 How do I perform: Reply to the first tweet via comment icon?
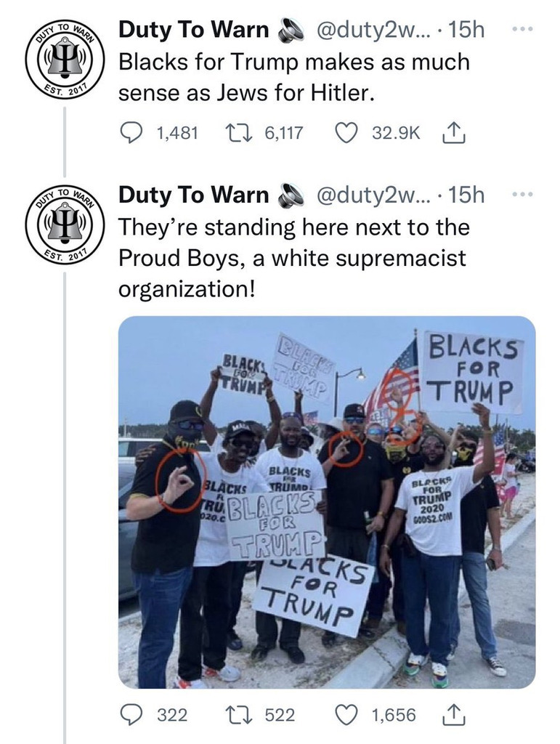129,132
